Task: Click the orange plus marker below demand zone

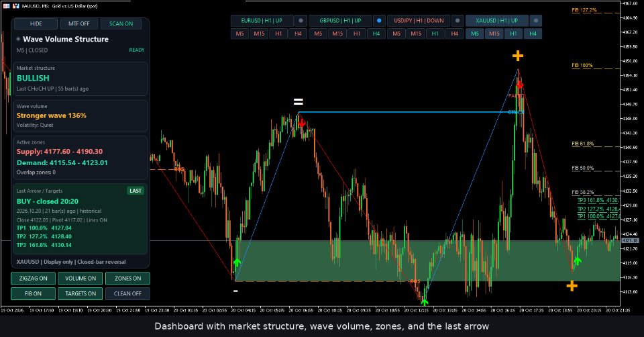Action: coord(572,285)
